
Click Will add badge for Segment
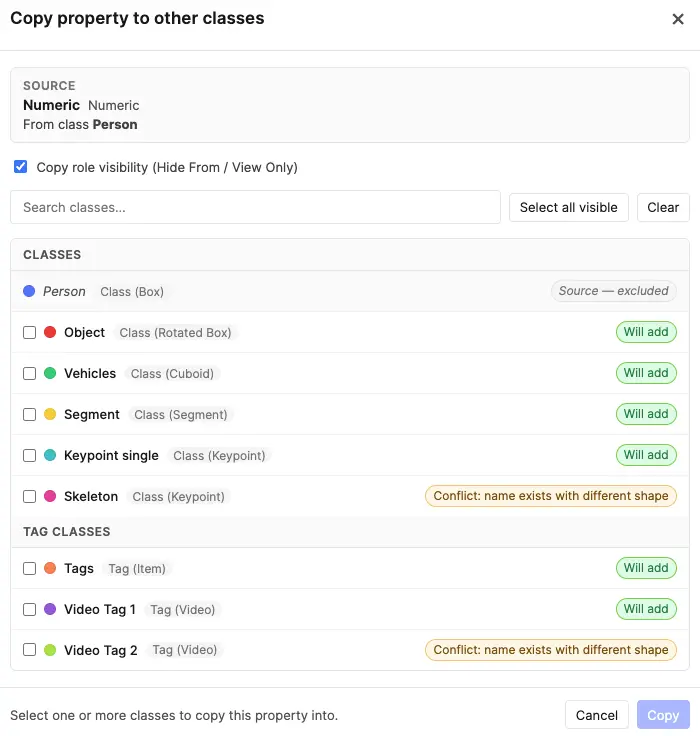coord(646,414)
